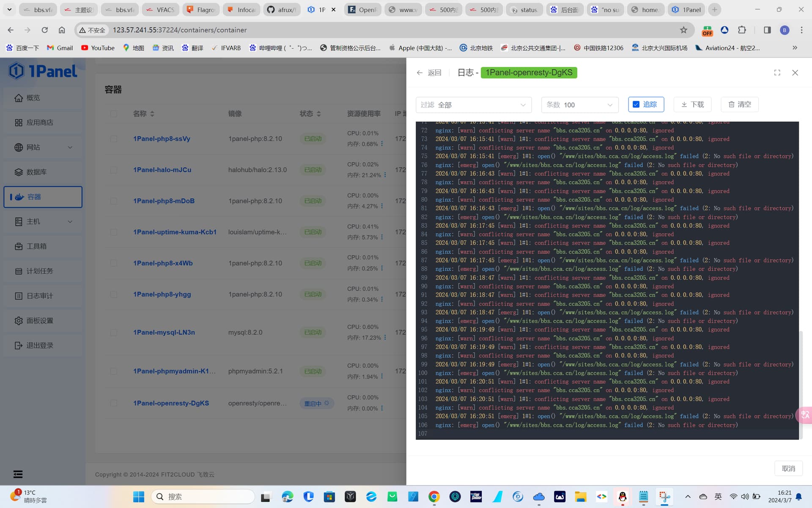Click the 清空 clear log button
This screenshot has width=812, height=508.
pyautogui.click(x=740, y=105)
